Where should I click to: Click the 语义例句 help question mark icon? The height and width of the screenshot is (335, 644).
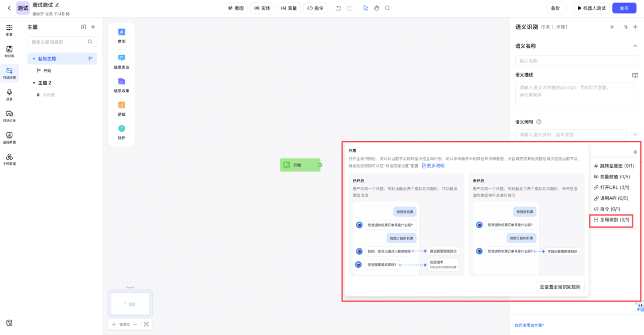pyautogui.click(x=539, y=122)
